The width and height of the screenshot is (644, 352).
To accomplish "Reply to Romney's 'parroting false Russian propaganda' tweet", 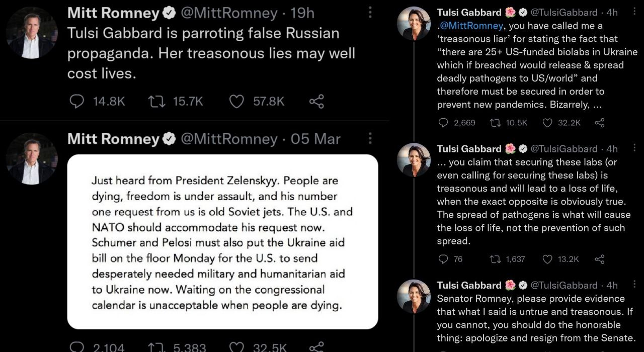I will pos(76,102).
